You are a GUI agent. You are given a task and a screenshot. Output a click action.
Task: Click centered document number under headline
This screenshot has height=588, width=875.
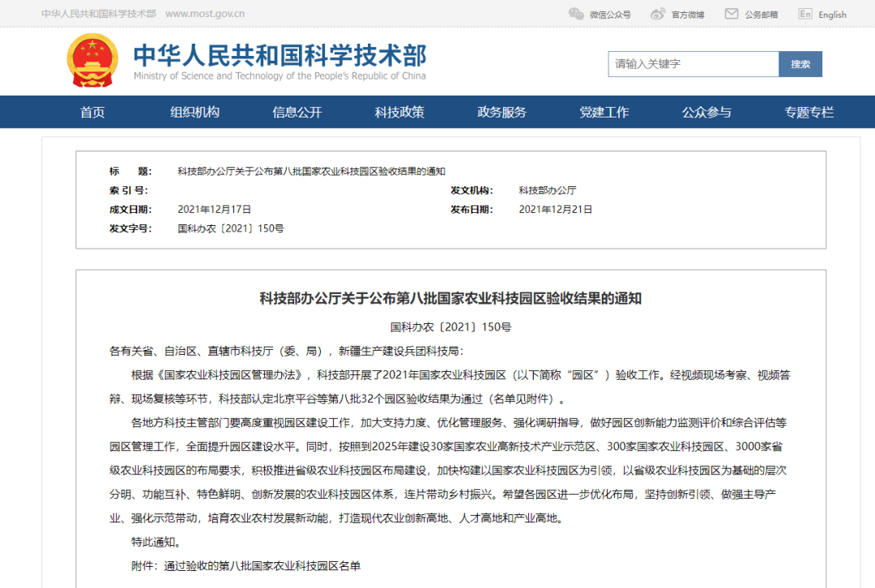[x=450, y=327]
